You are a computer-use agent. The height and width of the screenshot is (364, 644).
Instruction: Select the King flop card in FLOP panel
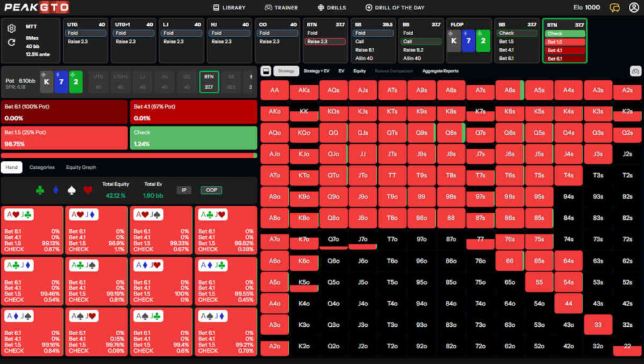coord(453,41)
